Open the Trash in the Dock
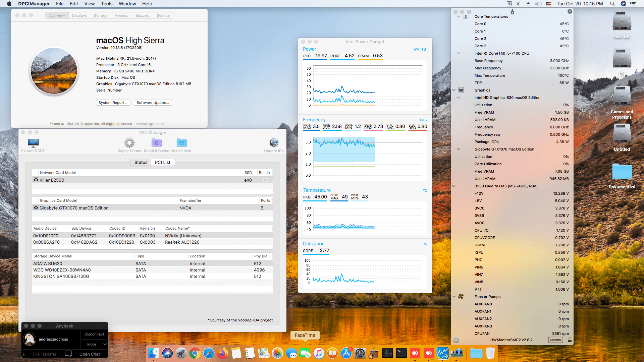 [x=490, y=353]
